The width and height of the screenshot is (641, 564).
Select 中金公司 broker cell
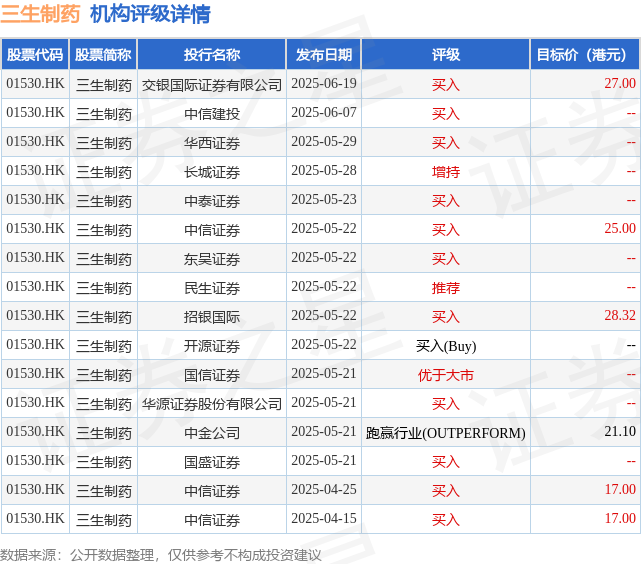tap(212, 433)
